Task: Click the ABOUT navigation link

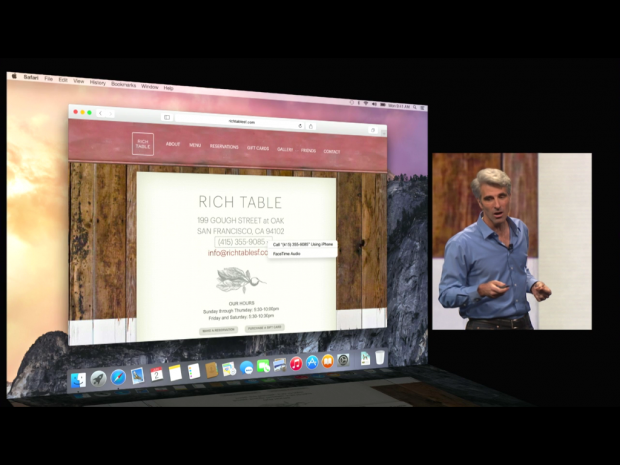Action: coord(173,144)
